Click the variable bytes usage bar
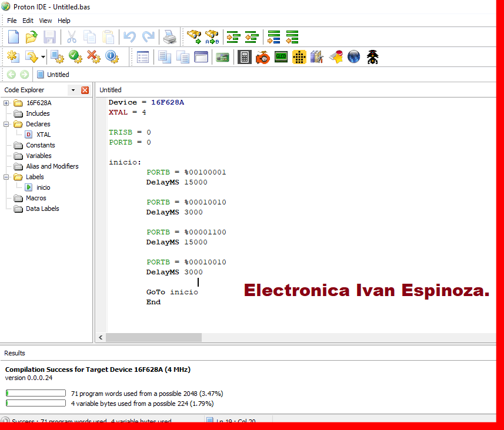 point(36,404)
